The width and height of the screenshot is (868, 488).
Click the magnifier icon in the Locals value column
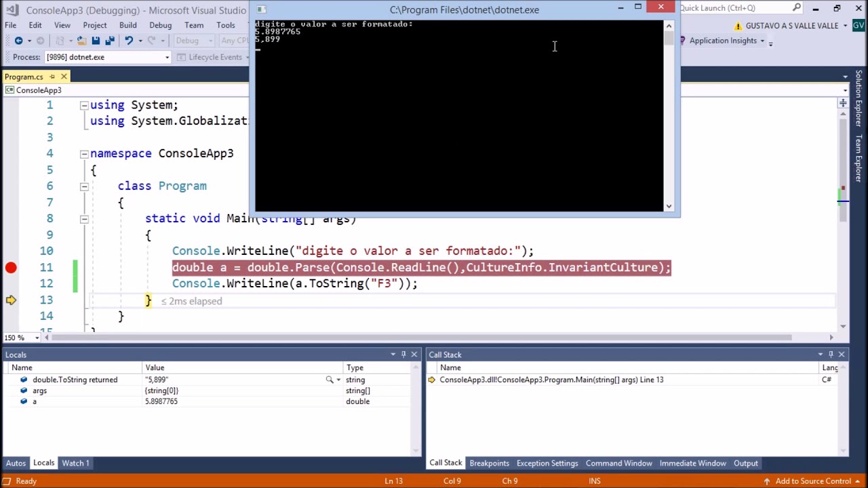pyautogui.click(x=330, y=380)
